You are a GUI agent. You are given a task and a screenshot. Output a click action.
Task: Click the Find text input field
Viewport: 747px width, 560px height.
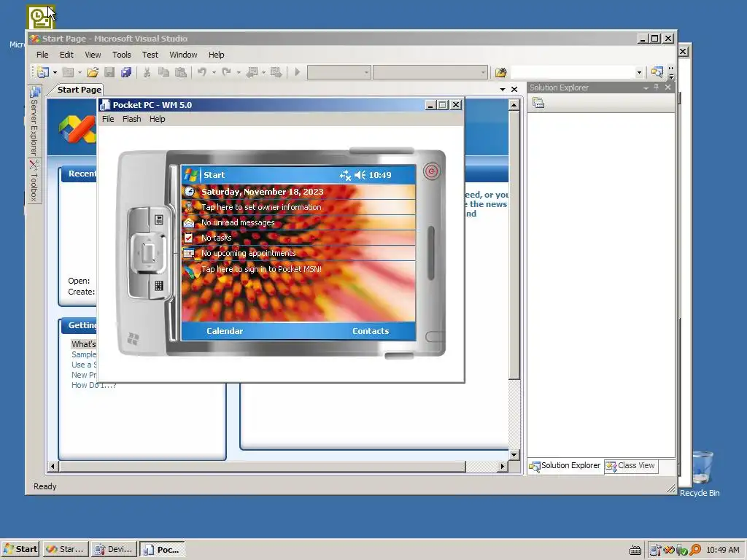[573, 73]
